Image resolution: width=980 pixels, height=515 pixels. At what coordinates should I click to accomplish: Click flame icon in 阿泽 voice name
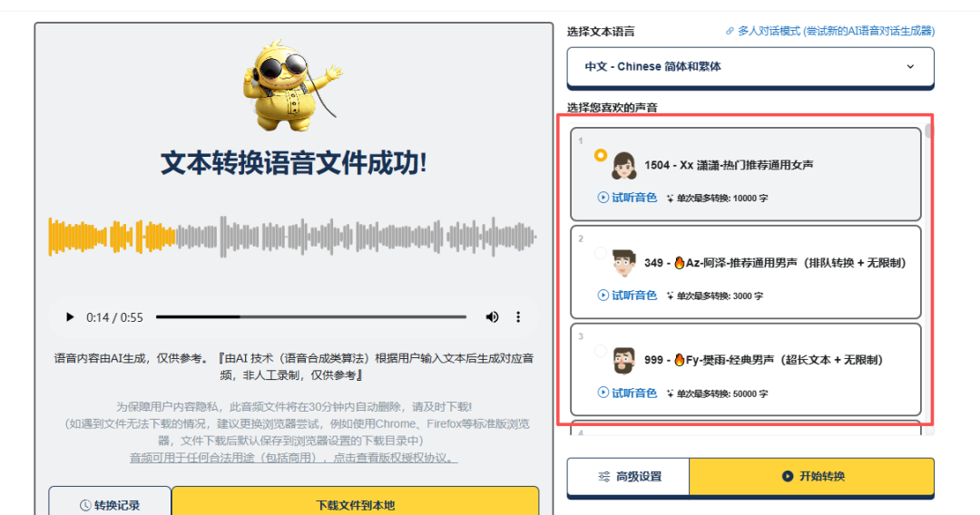pos(680,263)
